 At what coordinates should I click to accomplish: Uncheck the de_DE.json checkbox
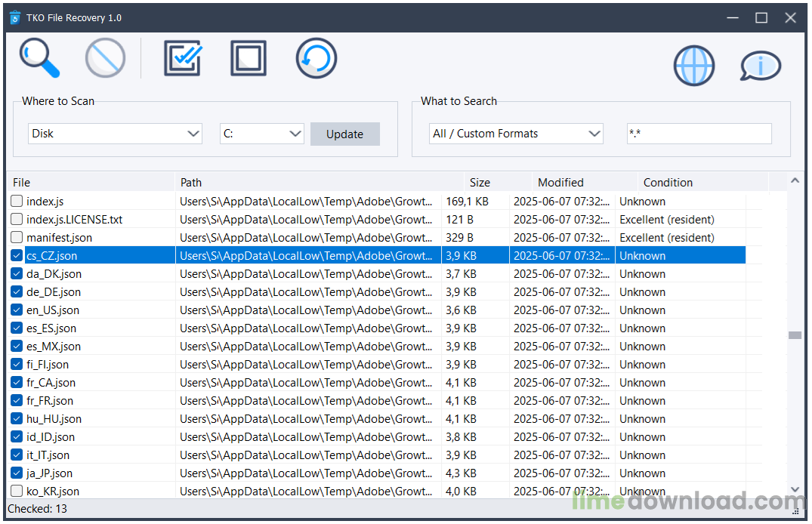coord(17,291)
